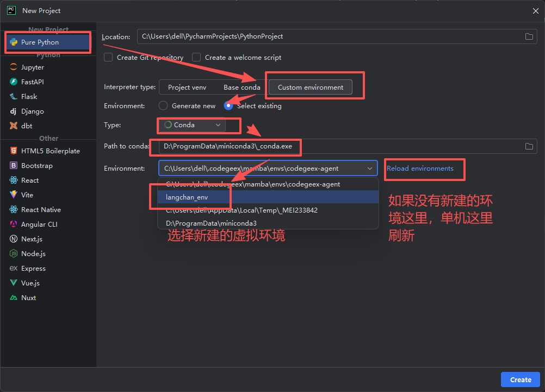
Task: Select Nuxt in project list
Action: (x=48, y=297)
